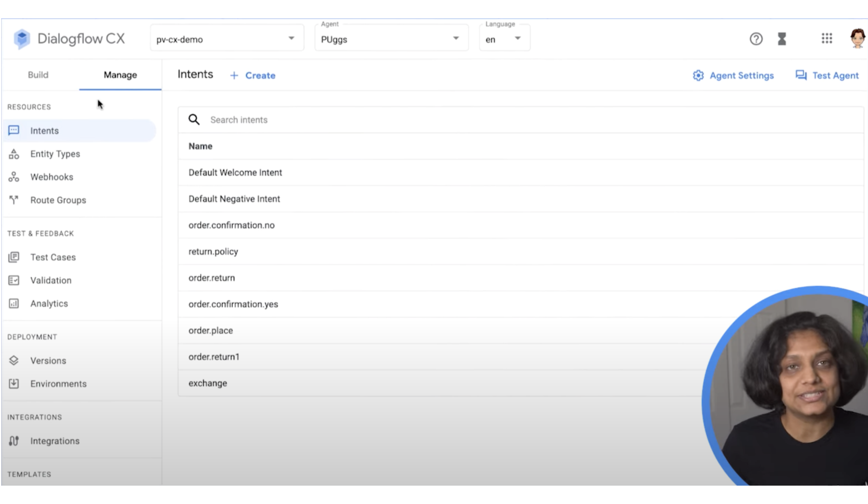Viewport: 868px width, 504px height.
Task: Click the Analytics chart icon
Action: pyautogui.click(x=14, y=303)
